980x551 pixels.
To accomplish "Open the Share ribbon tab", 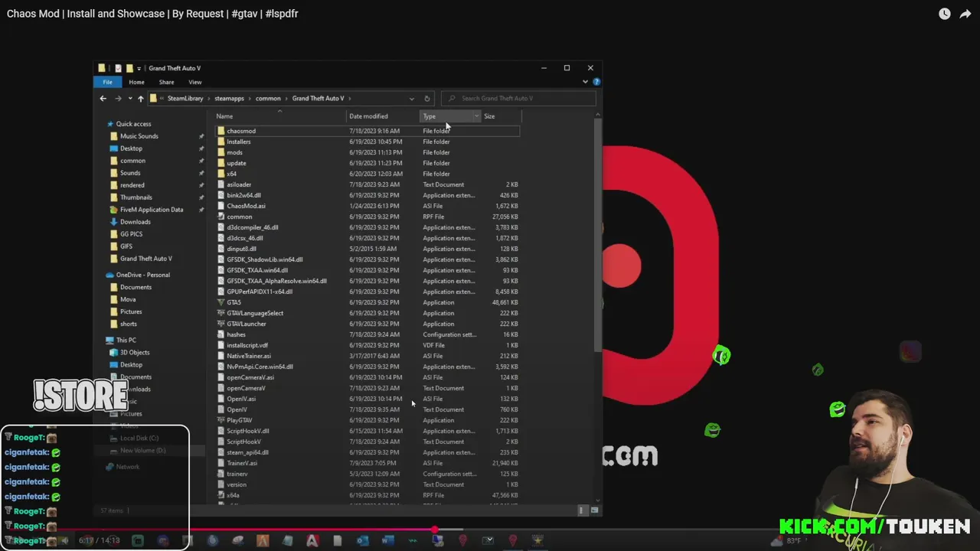I will pyautogui.click(x=166, y=82).
